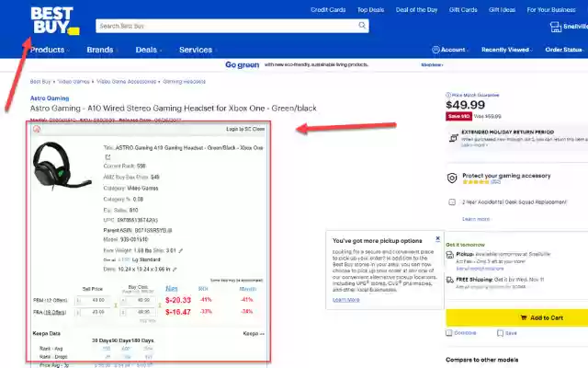Click the Astro Gaming brand link
The width and height of the screenshot is (588, 368).
(50, 98)
